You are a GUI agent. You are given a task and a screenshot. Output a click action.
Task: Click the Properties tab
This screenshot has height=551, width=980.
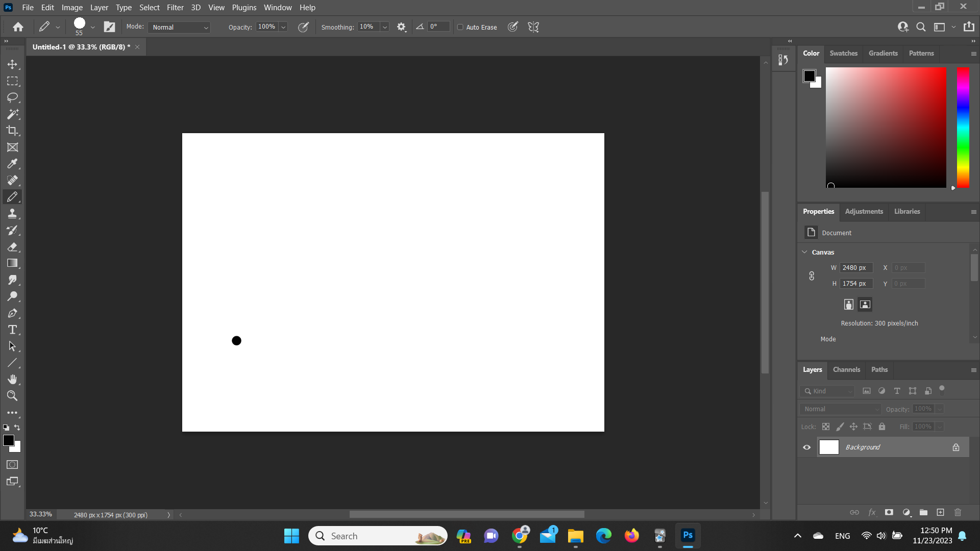[819, 211]
